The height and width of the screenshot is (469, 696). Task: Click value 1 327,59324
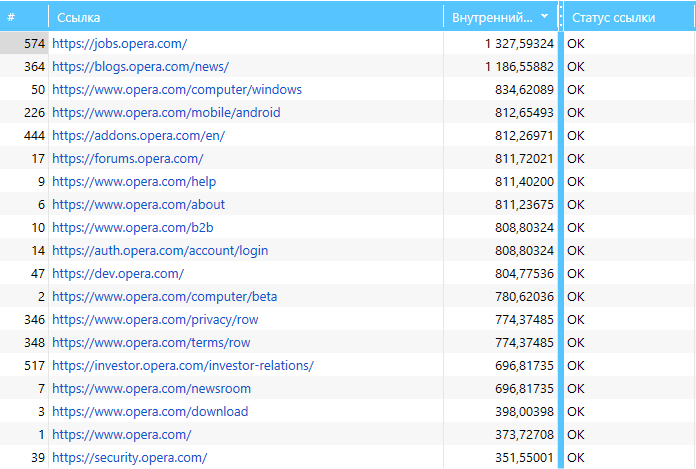(x=519, y=43)
